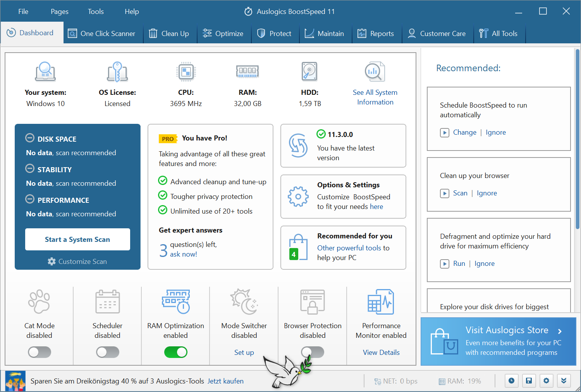The width and height of the screenshot is (581, 392).
Task: Click the OS License key icon
Action: click(117, 72)
